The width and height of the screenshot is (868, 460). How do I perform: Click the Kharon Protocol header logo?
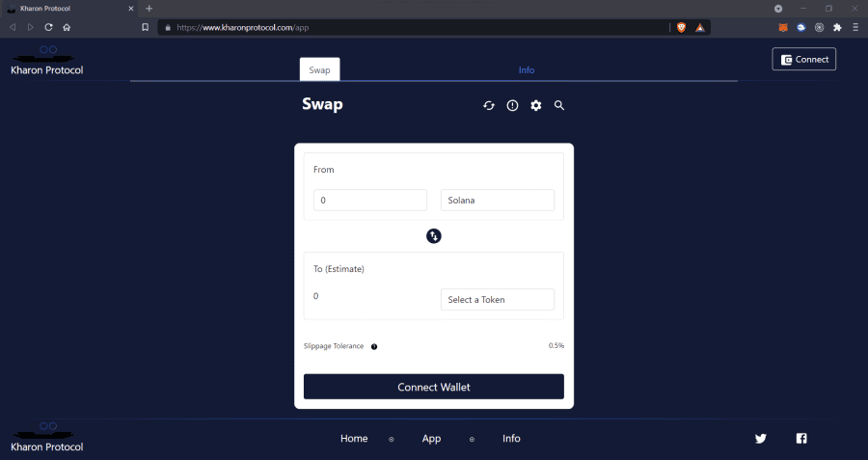click(x=47, y=61)
